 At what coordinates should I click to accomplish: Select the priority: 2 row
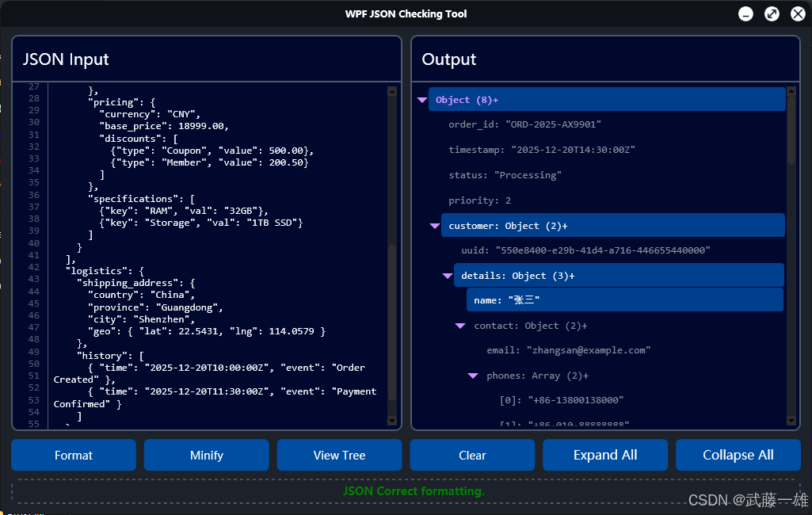(479, 200)
